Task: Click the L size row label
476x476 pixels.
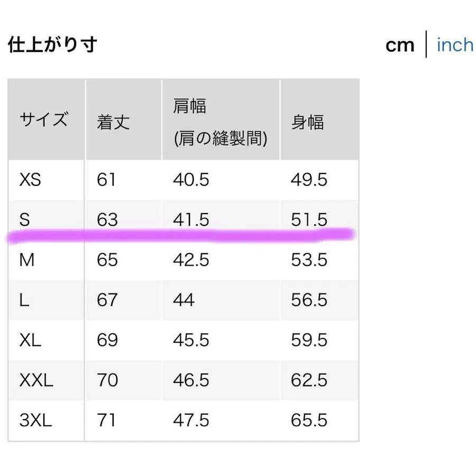Action: click(24, 300)
